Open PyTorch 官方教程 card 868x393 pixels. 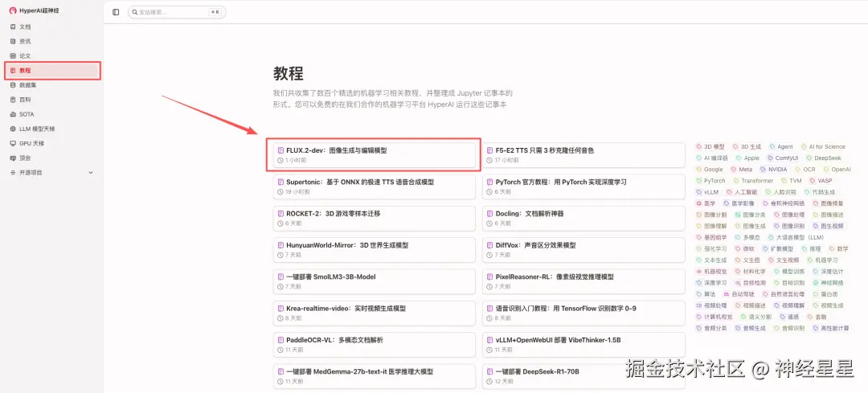click(x=583, y=186)
